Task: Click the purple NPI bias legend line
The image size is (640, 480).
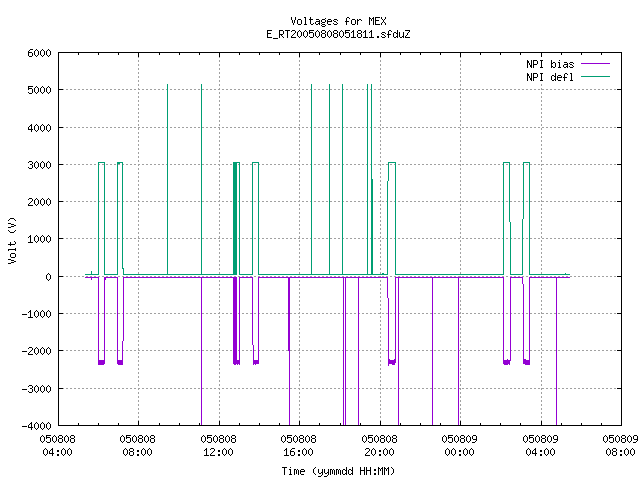Action: (x=595, y=64)
